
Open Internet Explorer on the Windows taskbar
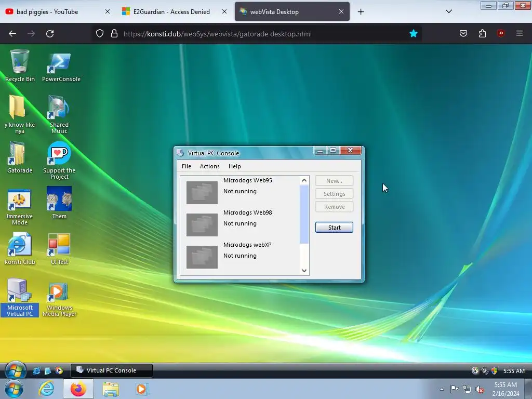[x=46, y=389]
